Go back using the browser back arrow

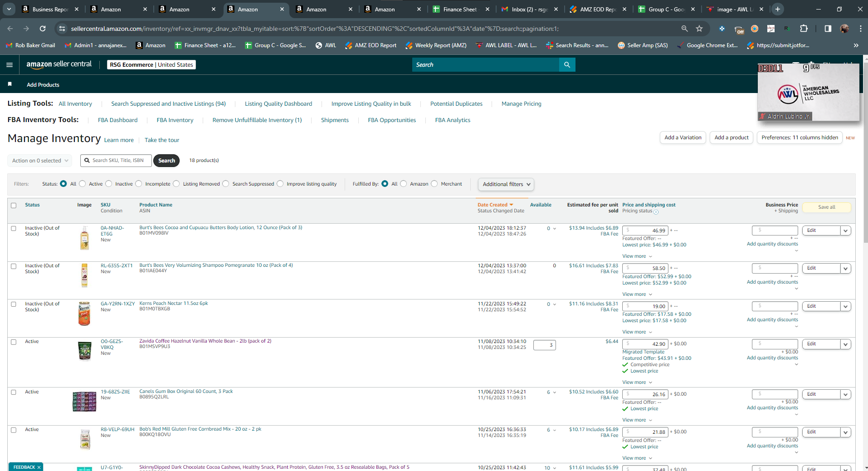(10, 29)
